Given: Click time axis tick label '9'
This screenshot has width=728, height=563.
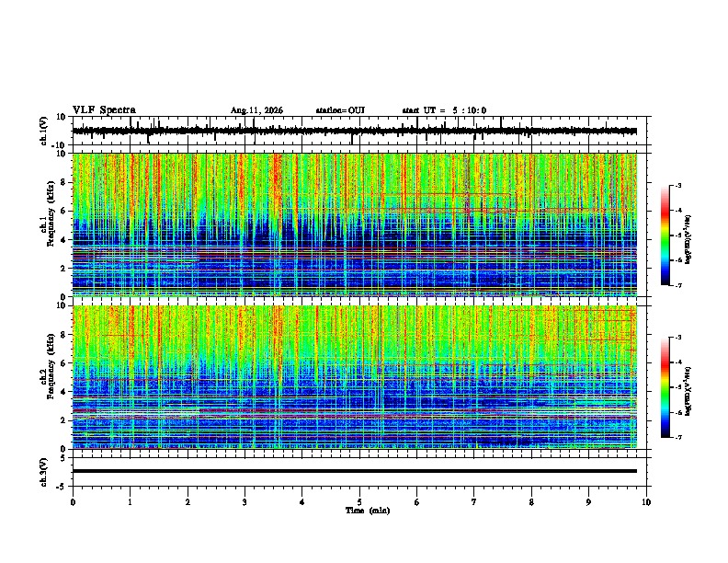Looking at the screenshot, I should 588,502.
